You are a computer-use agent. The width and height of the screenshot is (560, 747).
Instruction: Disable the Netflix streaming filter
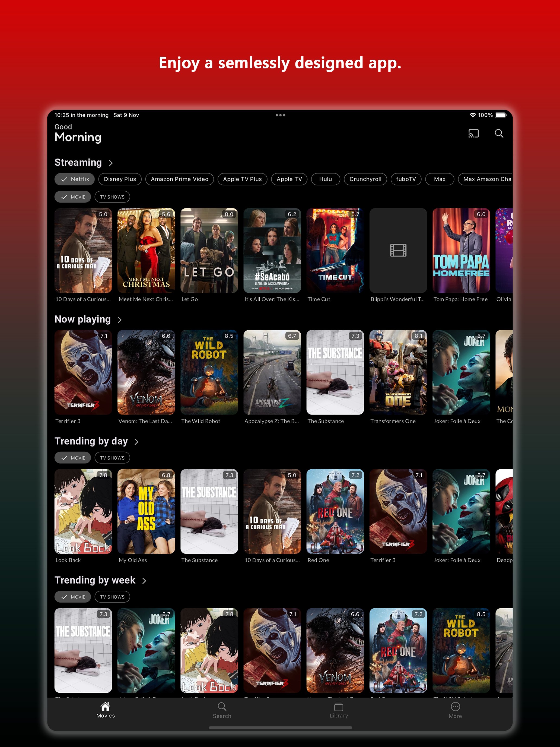(x=75, y=179)
